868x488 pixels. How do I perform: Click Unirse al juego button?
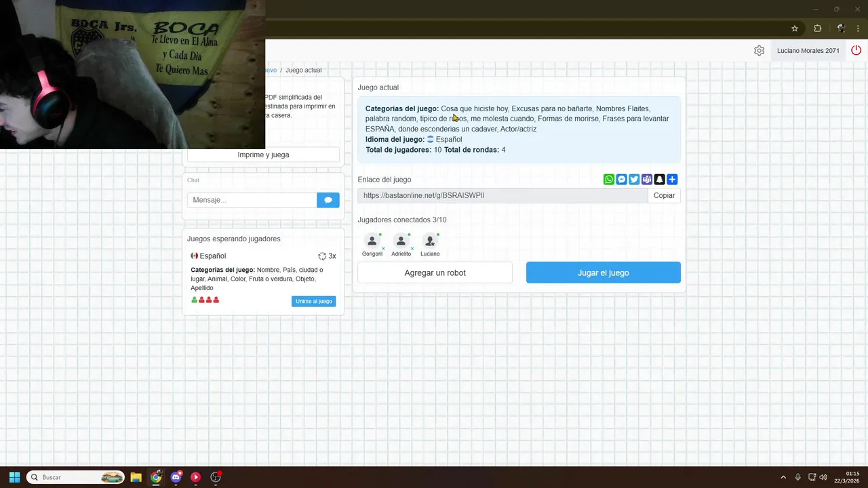pos(314,301)
